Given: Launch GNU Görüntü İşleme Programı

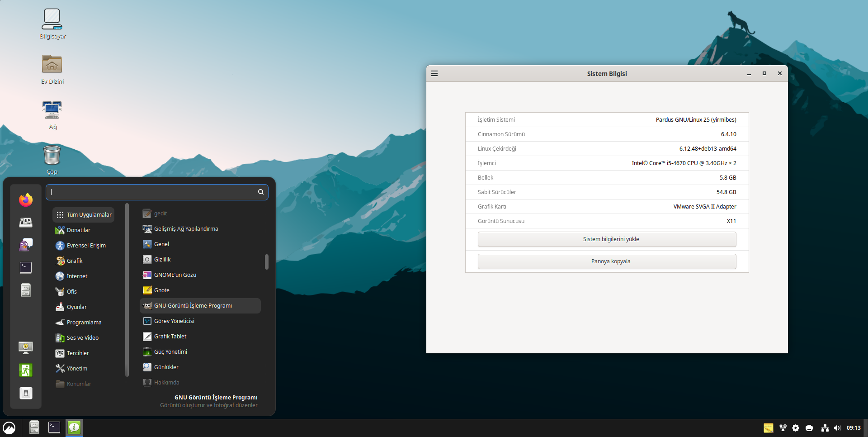Looking at the screenshot, I should [193, 306].
